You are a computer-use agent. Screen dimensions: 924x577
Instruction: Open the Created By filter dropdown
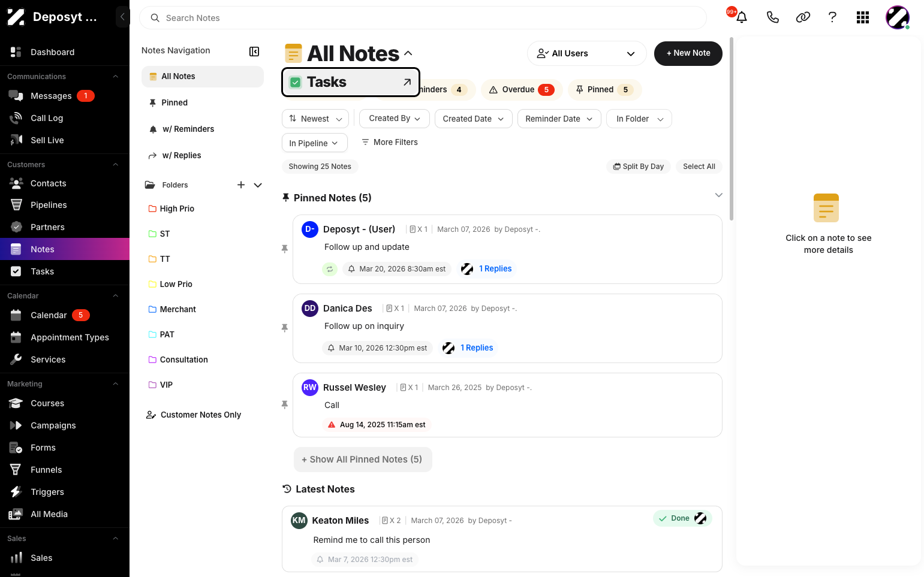tap(394, 119)
